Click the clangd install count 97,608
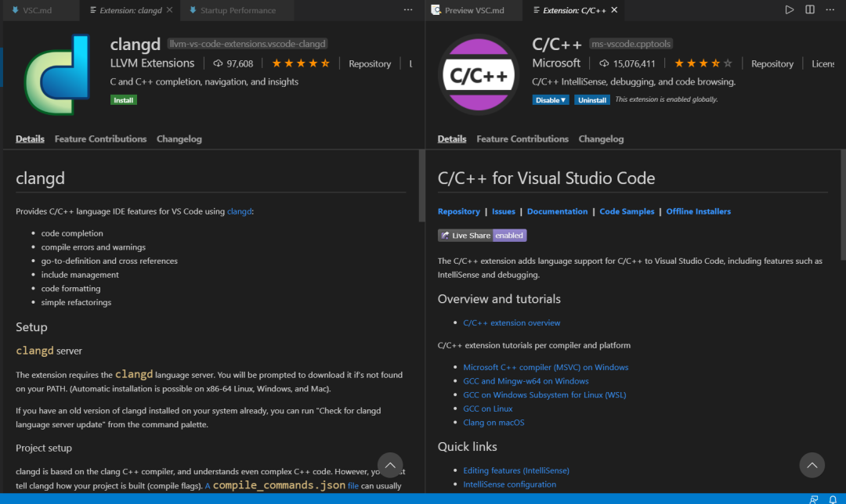Viewport: 846px width, 504px height. tap(233, 63)
